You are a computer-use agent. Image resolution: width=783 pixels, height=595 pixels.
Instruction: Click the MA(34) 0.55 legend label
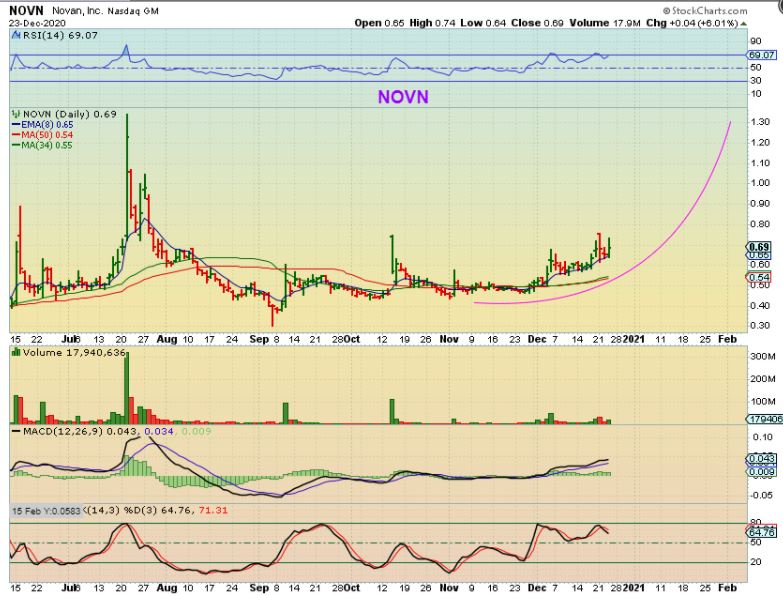click(47, 145)
